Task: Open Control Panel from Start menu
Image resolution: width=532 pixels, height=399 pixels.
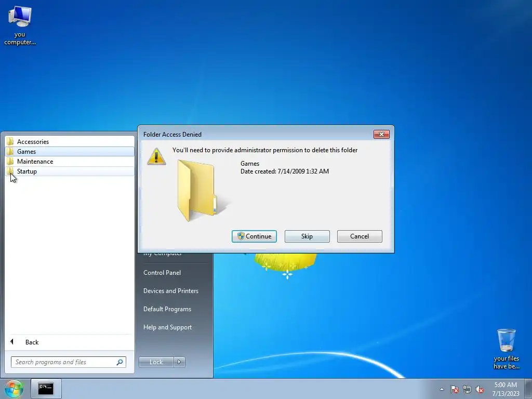Action: [162, 273]
